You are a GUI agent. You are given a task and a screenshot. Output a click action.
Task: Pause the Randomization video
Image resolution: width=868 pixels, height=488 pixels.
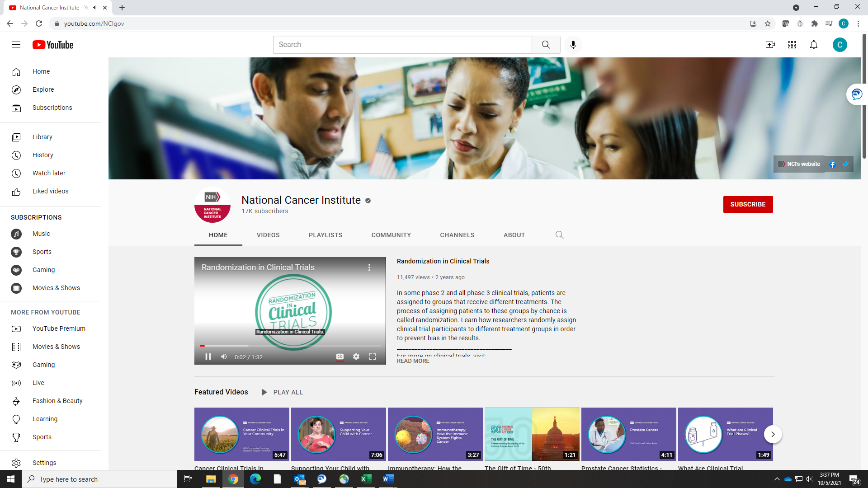point(208,357)
